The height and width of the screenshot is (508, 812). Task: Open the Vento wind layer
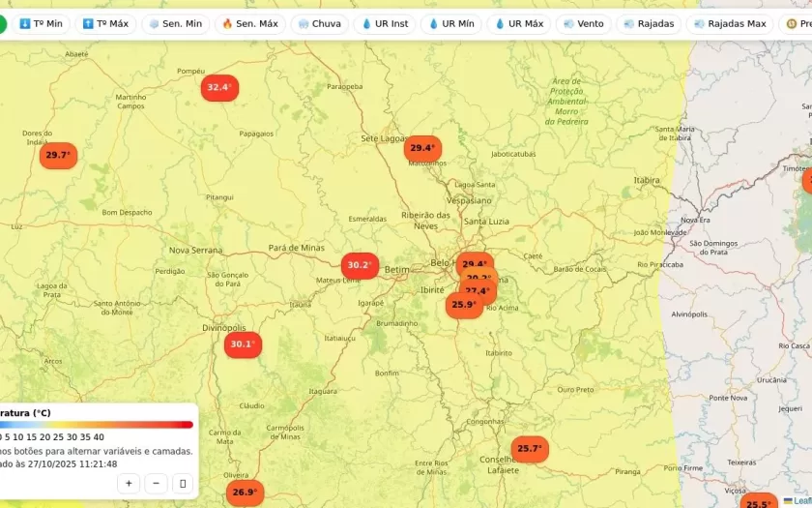tap(583, 23)
